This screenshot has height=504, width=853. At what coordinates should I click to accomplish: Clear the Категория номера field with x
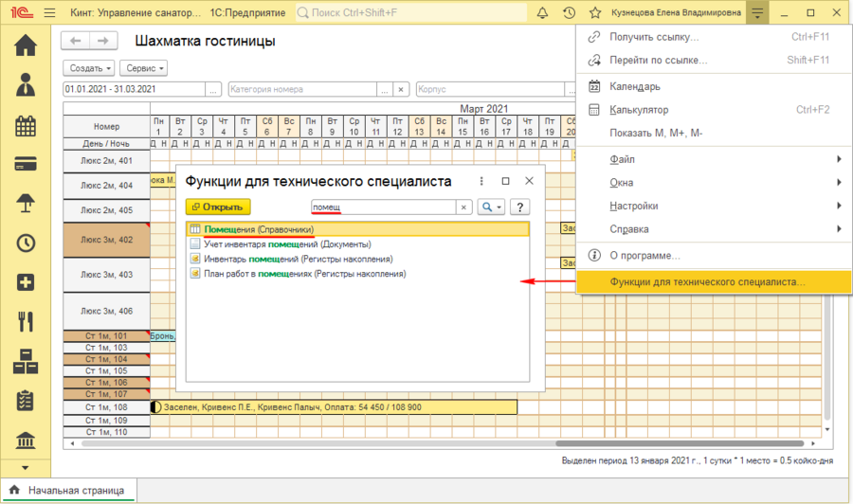(x=401, y=89)
